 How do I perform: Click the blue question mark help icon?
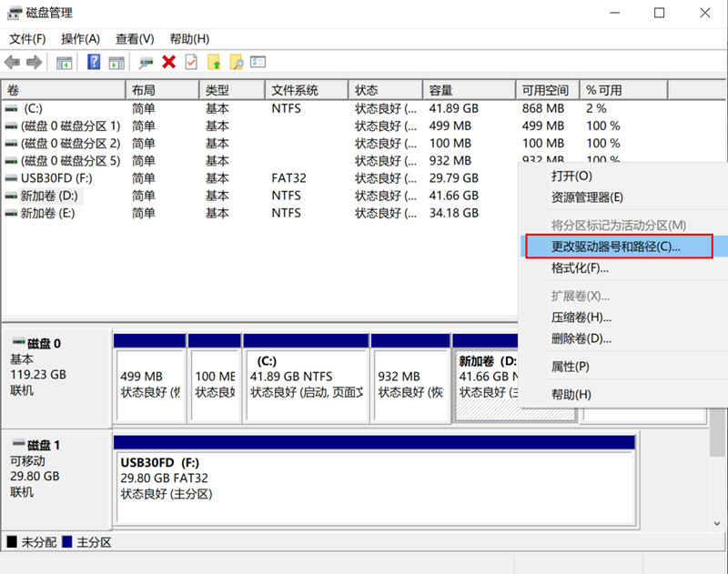(93, 62)
